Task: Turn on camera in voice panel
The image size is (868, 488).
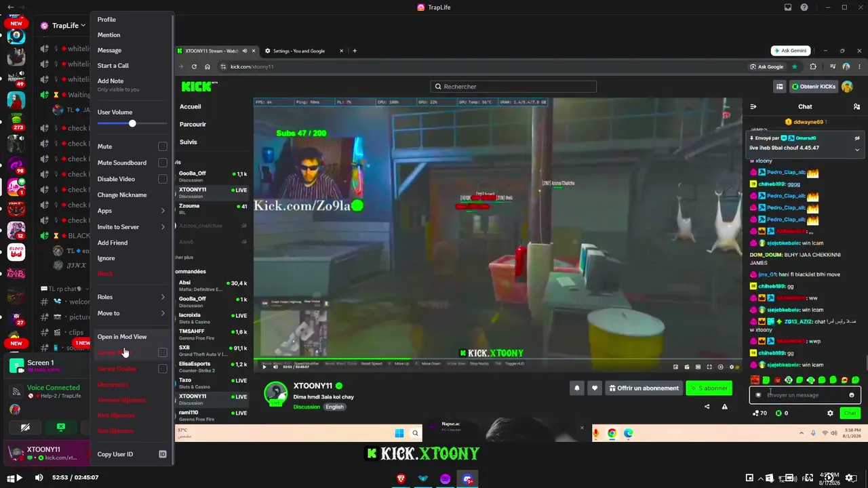Action: 25,428
